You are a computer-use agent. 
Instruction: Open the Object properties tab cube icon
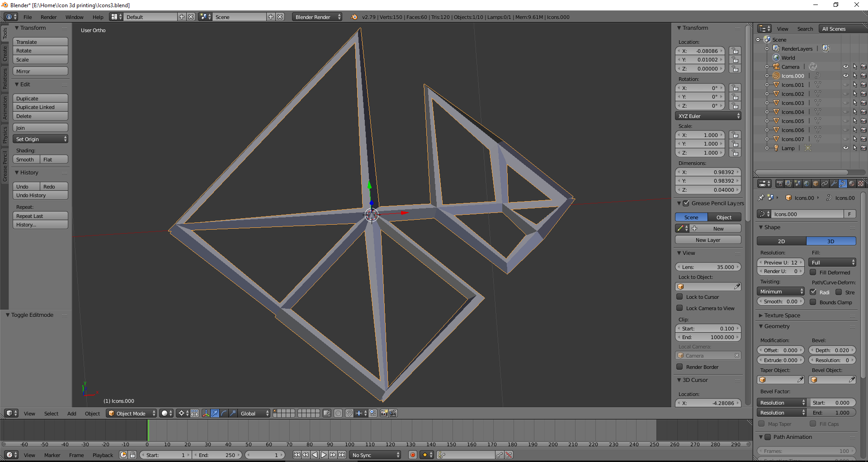click(816, 184)
